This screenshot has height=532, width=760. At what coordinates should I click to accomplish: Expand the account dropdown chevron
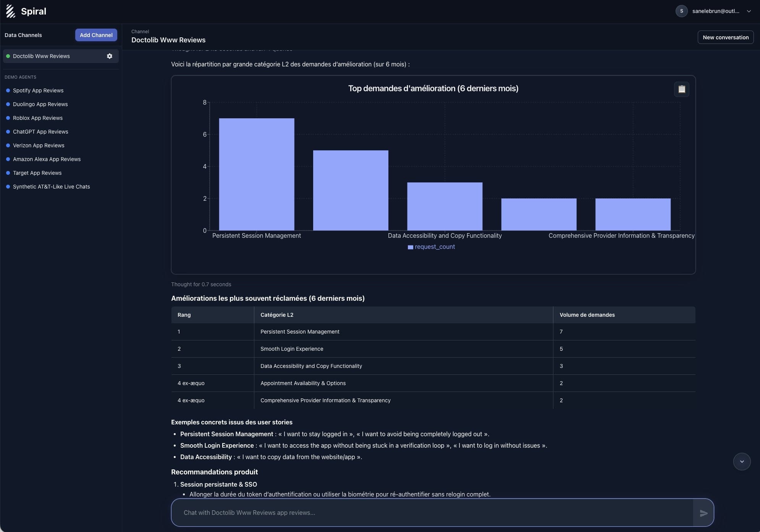tap(749, 11)
